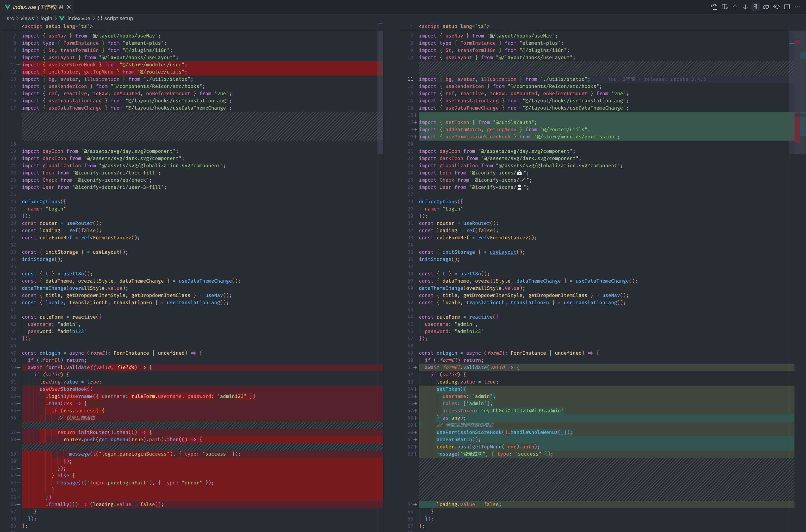Screen dimensions: 806x532
Task: Click the 'src' breadcrumb item
Action: pos(10,18)
